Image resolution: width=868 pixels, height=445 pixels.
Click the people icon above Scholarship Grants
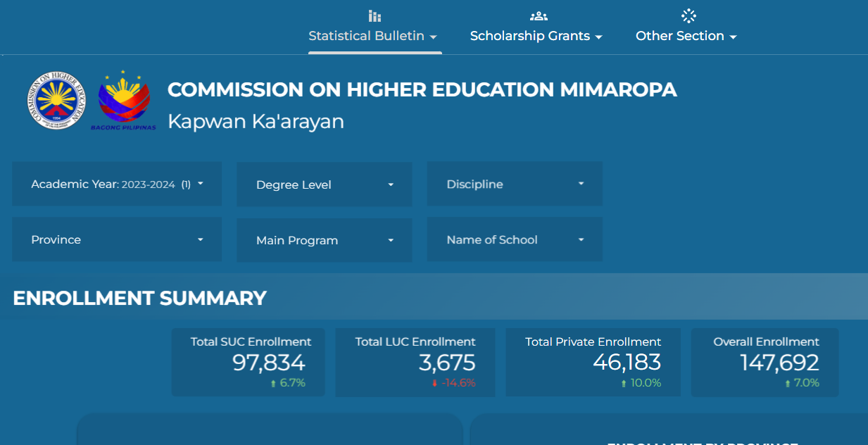click(x=539, y=16)
